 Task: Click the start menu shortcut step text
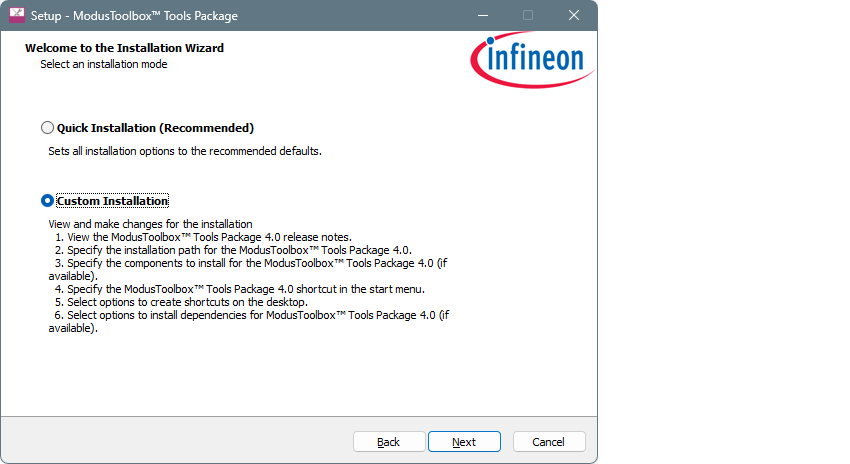(x=240, y=289)
